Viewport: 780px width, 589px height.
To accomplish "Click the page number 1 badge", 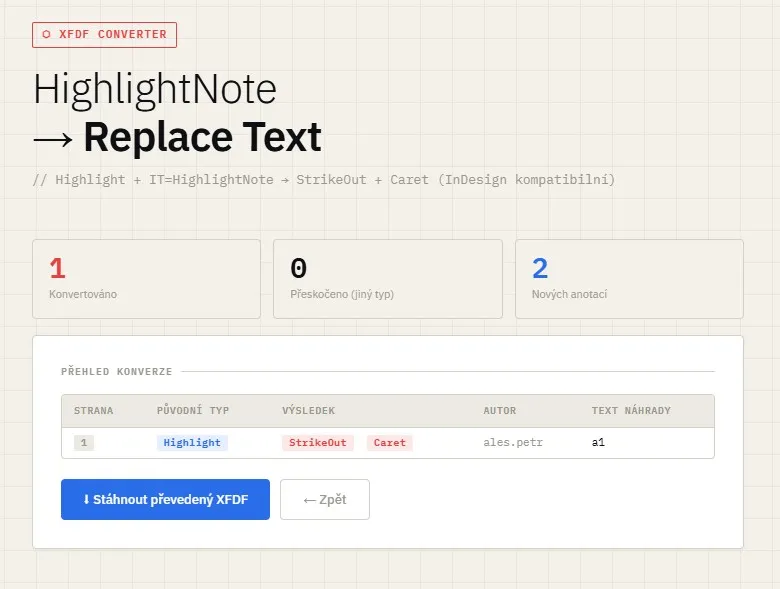I will coord(84,443).
